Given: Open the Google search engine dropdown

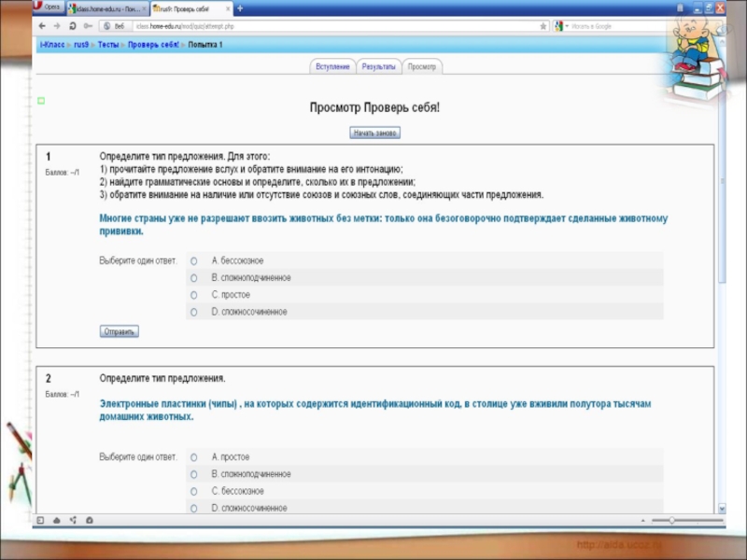Looking at the screenshot, I should click(x=559, y=26).
